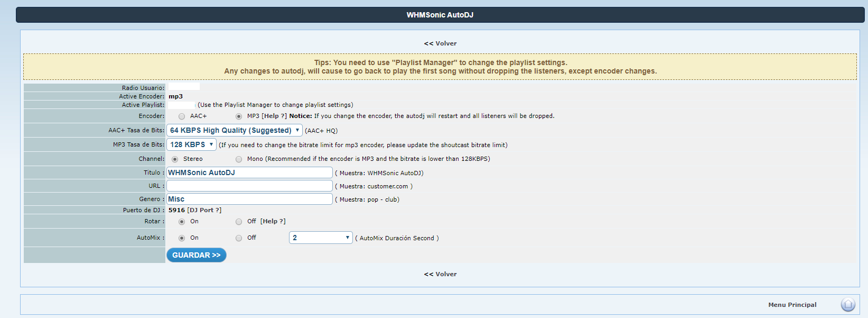This screenshot has height=318, width=868.
Task: Click the Muestra: pop - club hint
Action: click(367, 199)
